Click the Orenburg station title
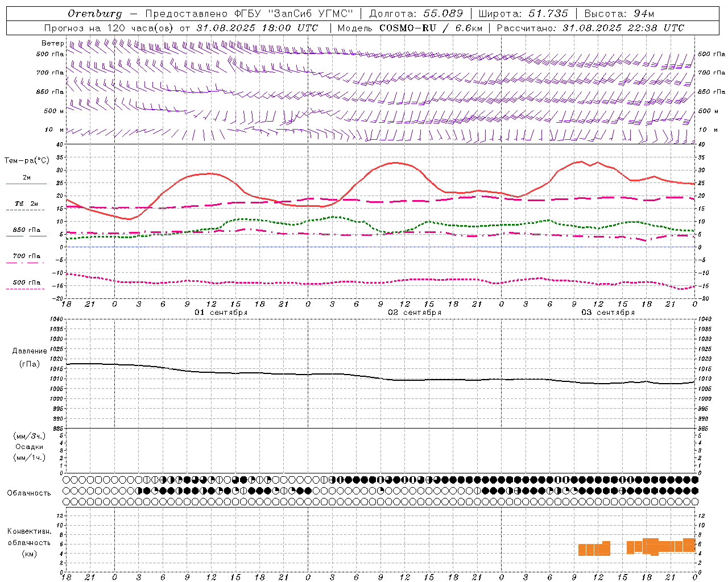 click(94, 14)
